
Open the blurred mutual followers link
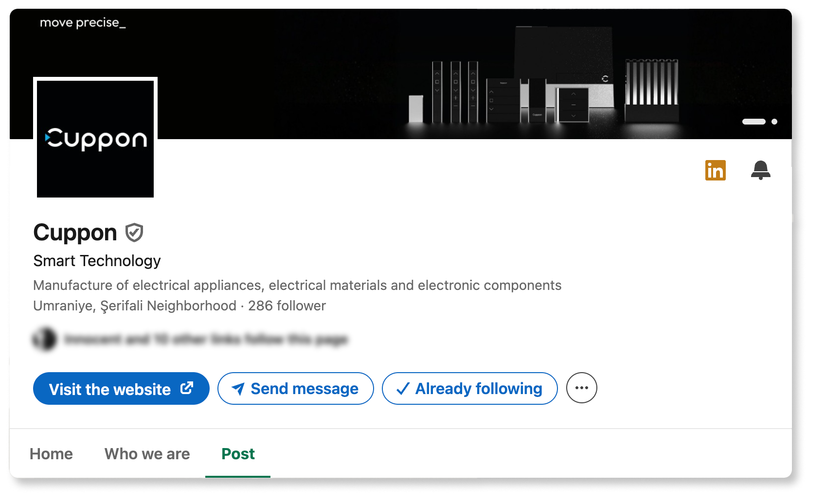point(206,339)
